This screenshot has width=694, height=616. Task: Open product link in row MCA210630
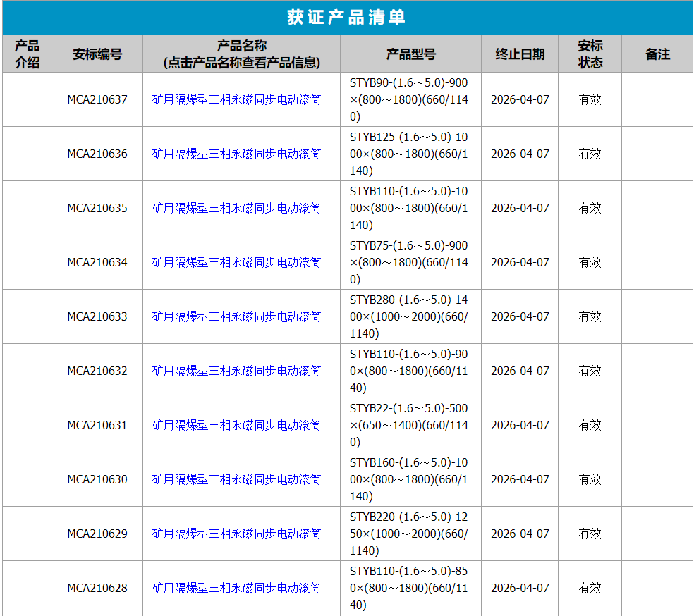[x=236, y=479]
